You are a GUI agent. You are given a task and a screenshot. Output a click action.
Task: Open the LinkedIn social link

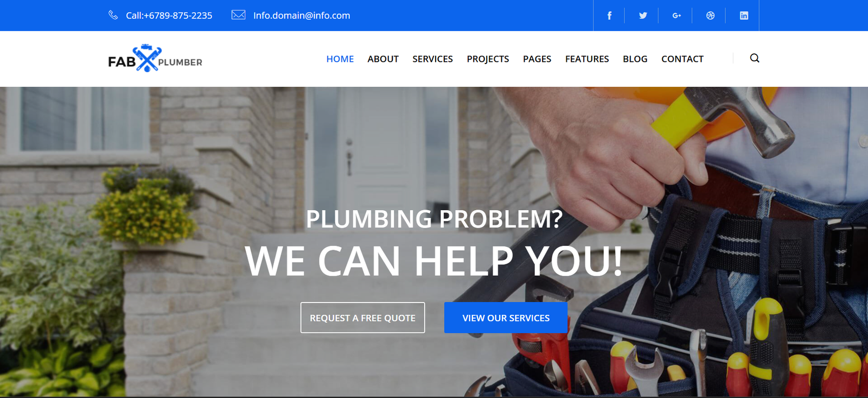click(744, 16)
